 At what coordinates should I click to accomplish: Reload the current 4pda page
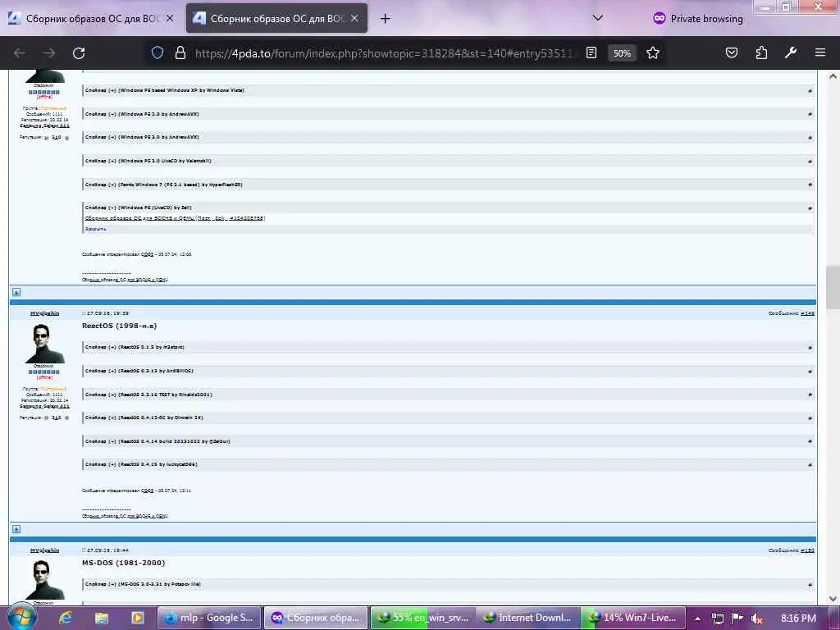[x=79, y=53]
